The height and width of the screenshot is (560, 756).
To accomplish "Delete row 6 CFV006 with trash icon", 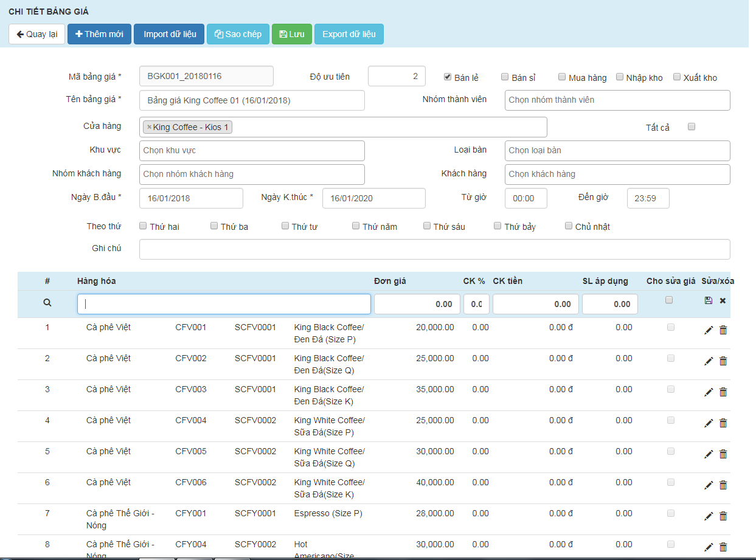I will point(723,485).
